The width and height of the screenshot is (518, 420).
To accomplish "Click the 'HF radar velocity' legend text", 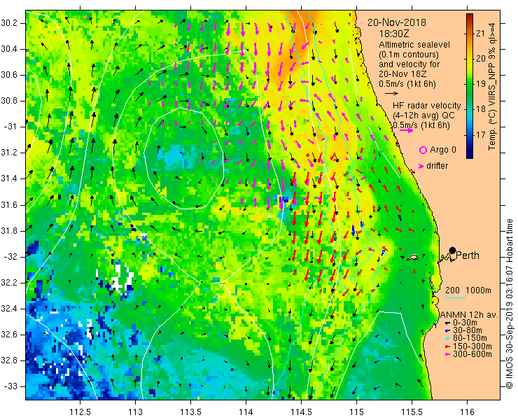I will (x=427, y=106).
